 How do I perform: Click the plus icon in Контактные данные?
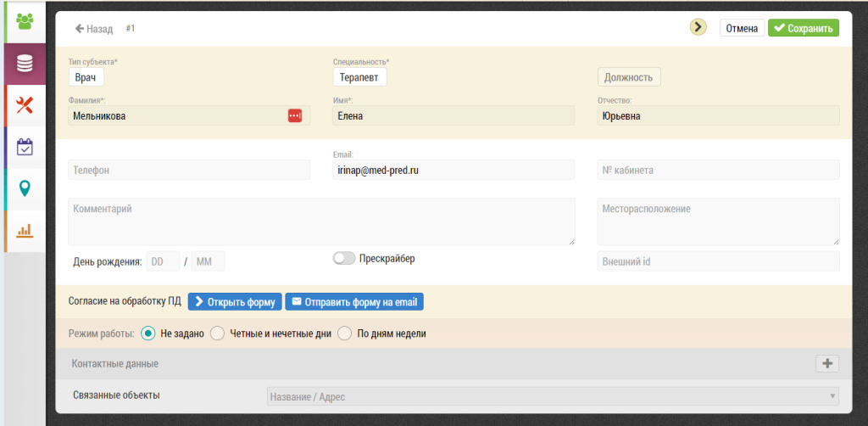tap(827, 364)
